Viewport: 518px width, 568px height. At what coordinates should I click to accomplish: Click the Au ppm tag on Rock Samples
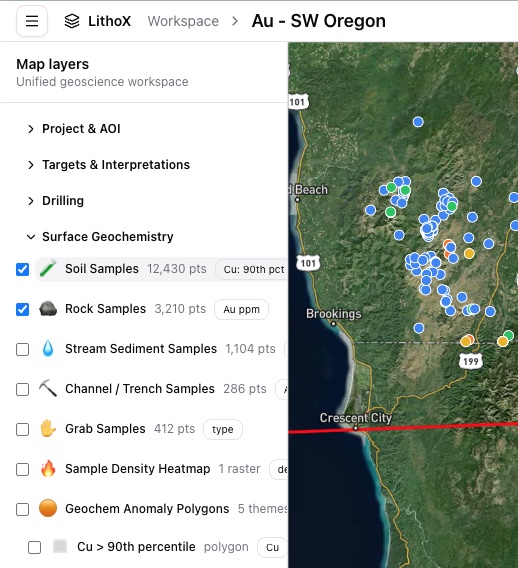[241, 309]
